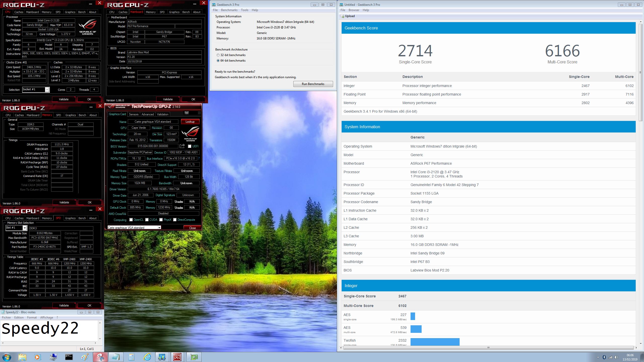Click the Close button in GPU-Z
This screenshot has height=362, width=644.
[x=192, y=228]
